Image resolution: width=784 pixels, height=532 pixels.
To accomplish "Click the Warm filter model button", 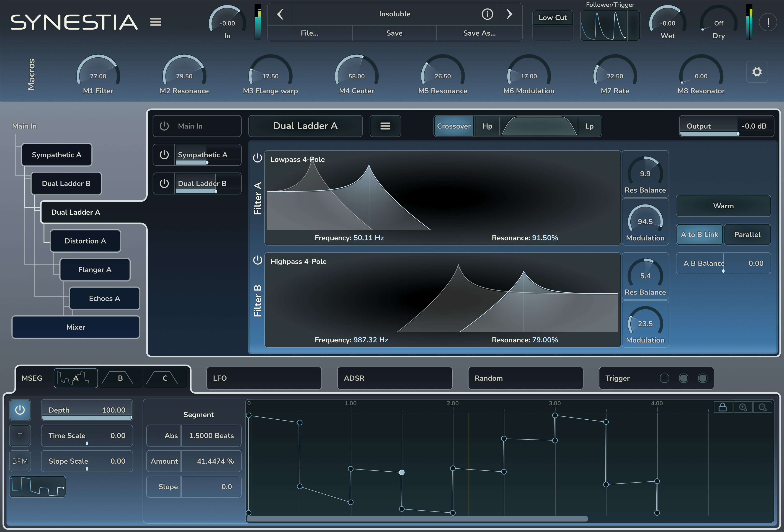I will 723,206.
